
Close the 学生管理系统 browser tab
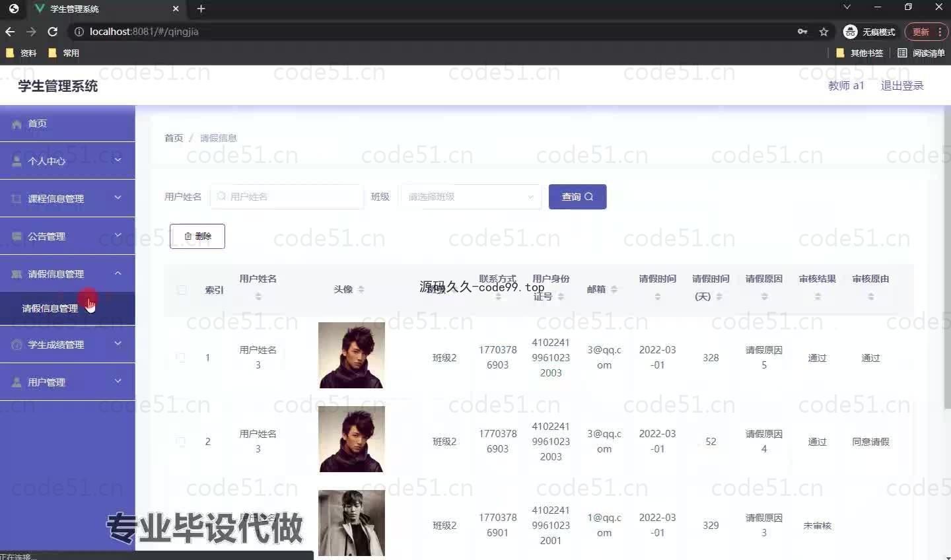[176, 9]
